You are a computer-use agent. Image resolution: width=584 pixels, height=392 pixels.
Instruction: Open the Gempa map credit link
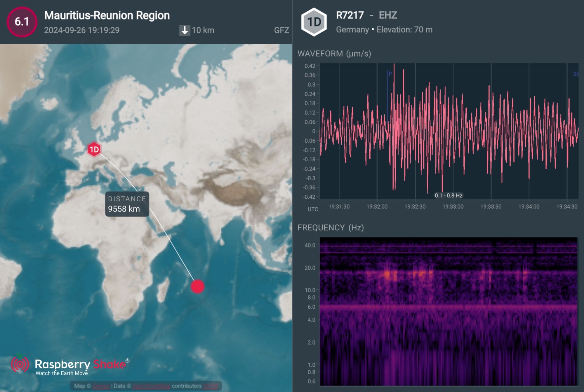[101, 386]
